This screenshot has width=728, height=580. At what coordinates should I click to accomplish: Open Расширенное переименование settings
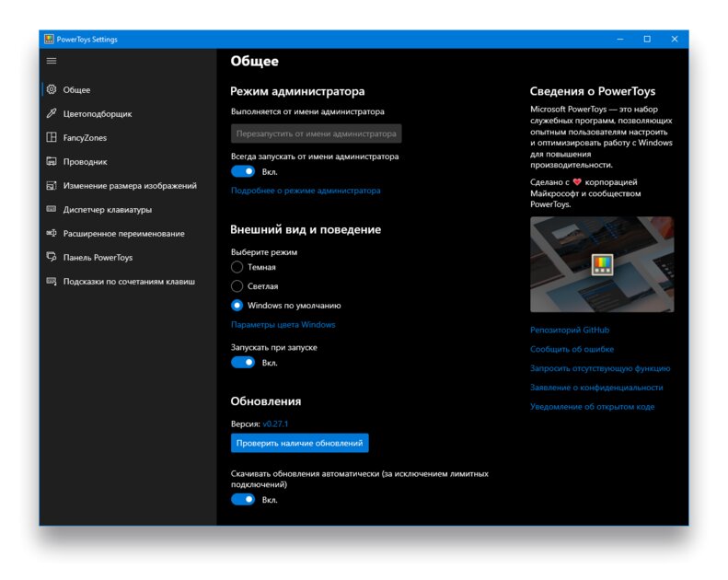tap(128, 234)
